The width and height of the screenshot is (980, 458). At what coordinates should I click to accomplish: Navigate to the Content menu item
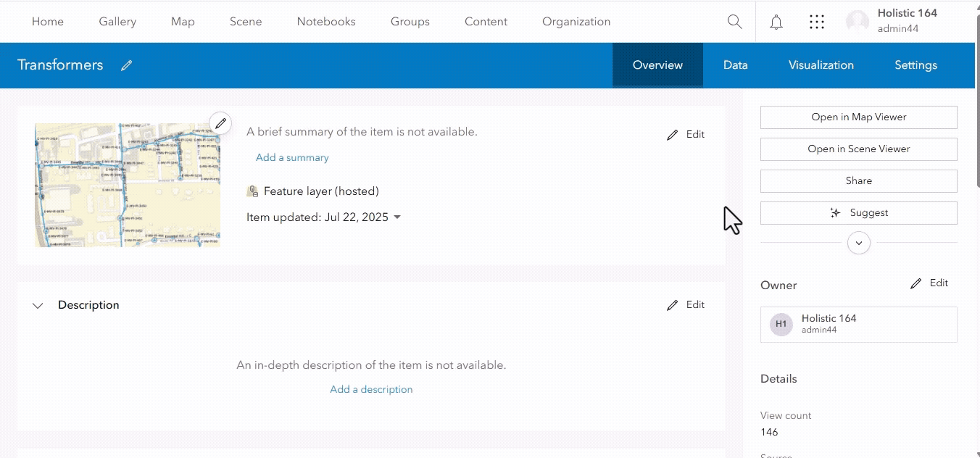coord(486,22)
